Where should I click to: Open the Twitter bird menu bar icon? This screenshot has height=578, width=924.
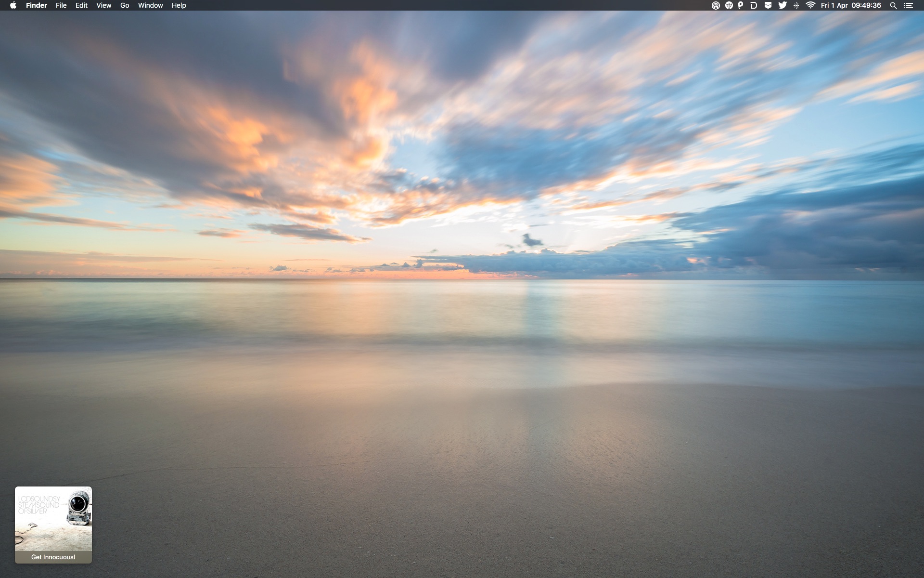(x=783, y=5)
